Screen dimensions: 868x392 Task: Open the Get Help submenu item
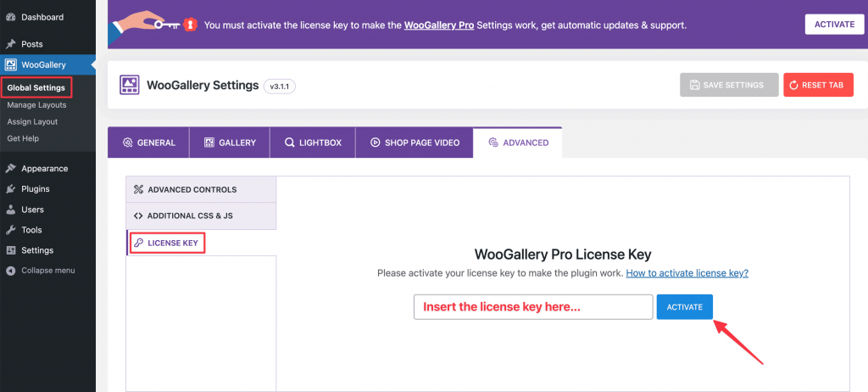pos(23,138)
